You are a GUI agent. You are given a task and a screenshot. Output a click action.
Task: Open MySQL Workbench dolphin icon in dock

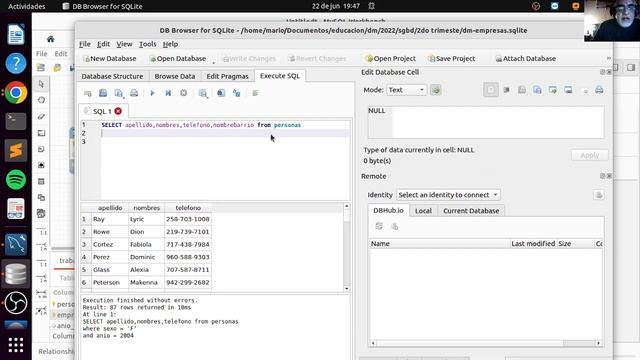pos(16,244)
